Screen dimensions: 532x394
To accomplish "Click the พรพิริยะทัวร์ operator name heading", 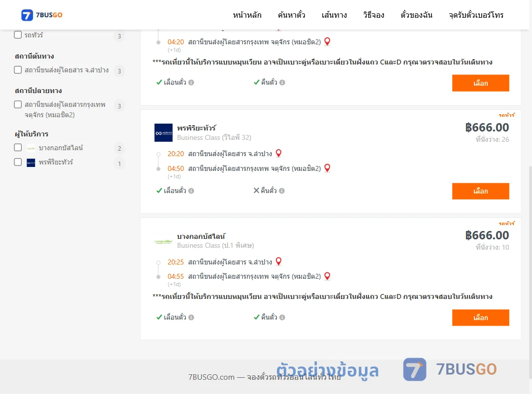I will coord(197,128).
